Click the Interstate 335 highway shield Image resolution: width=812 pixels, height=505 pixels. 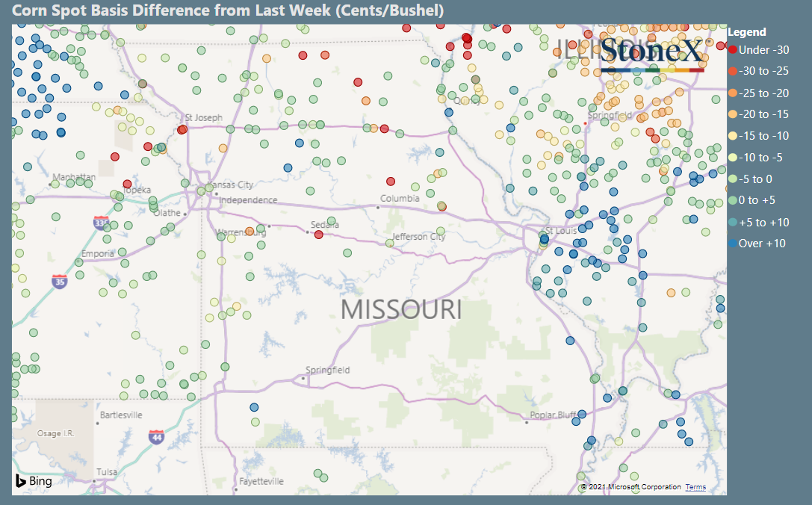(102, 223)
